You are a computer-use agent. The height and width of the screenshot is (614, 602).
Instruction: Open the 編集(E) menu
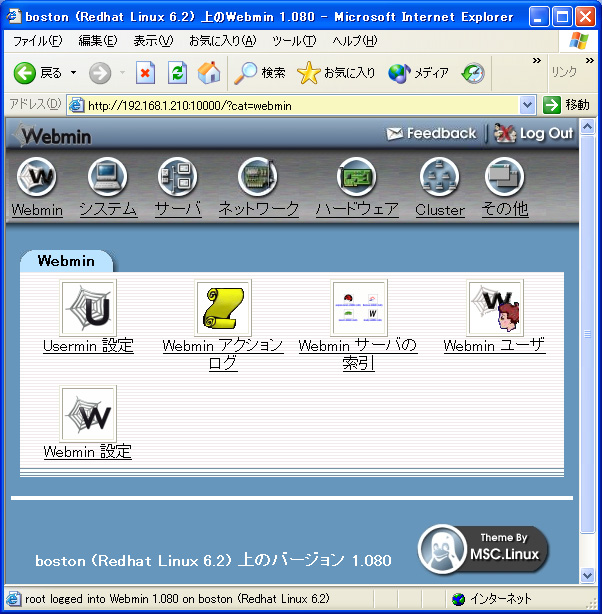tap(98, 41)
